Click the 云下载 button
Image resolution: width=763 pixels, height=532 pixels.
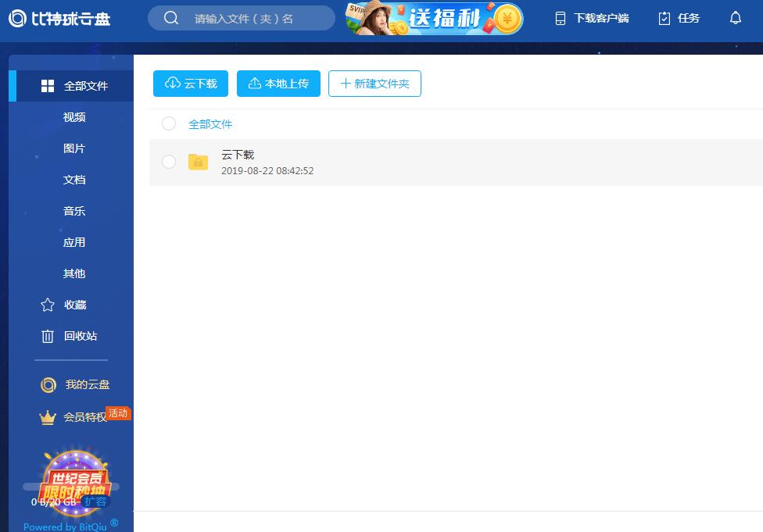[x=190, y=84]
